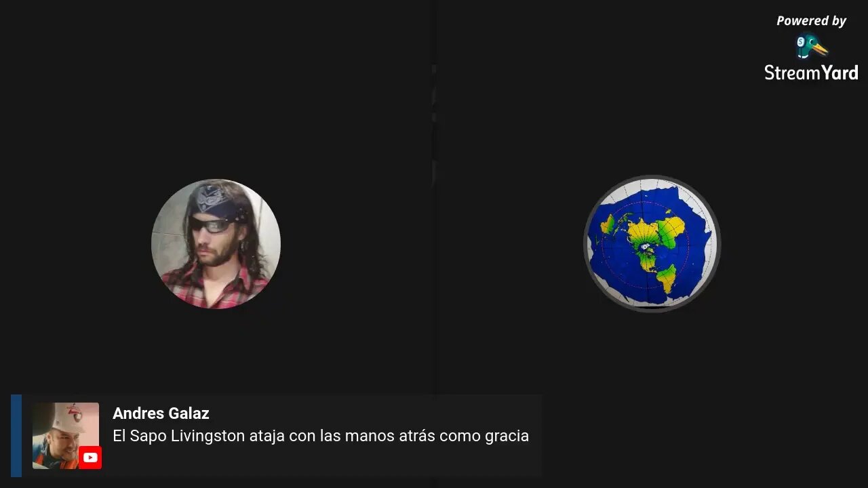Screen dimensions: 868x488
Task: Click the blue accent bar on comment banner
Action: (16, 436)
